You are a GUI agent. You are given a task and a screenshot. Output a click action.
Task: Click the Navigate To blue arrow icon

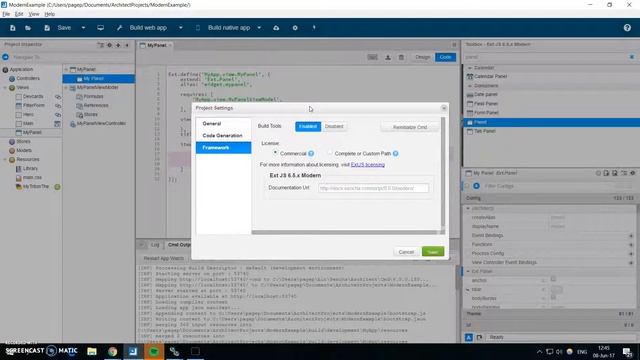click(x=5, y=57)
